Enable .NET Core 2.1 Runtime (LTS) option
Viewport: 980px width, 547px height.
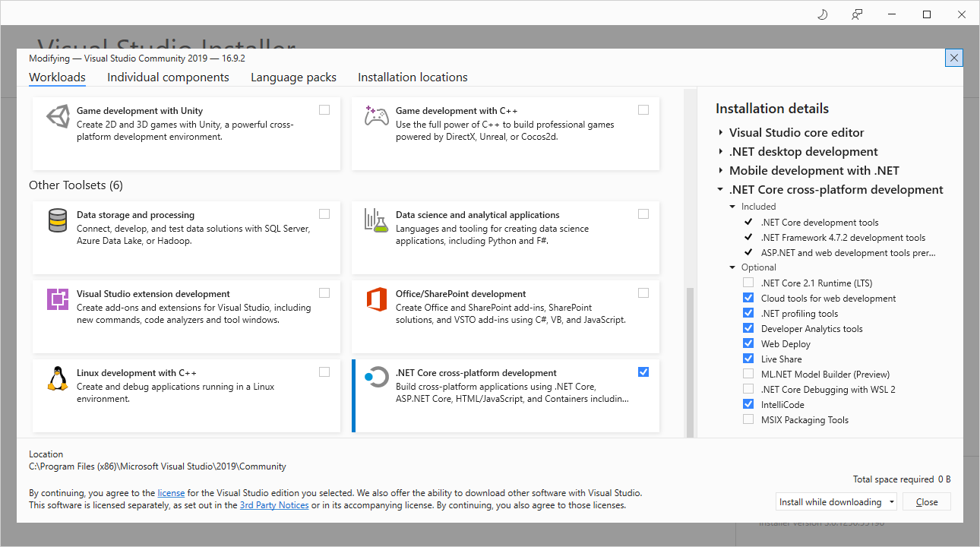tap(748, 283)
